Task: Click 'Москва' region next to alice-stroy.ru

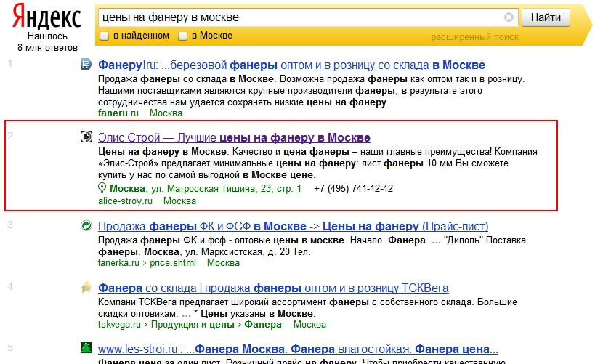Action: [x=179, y=201]
